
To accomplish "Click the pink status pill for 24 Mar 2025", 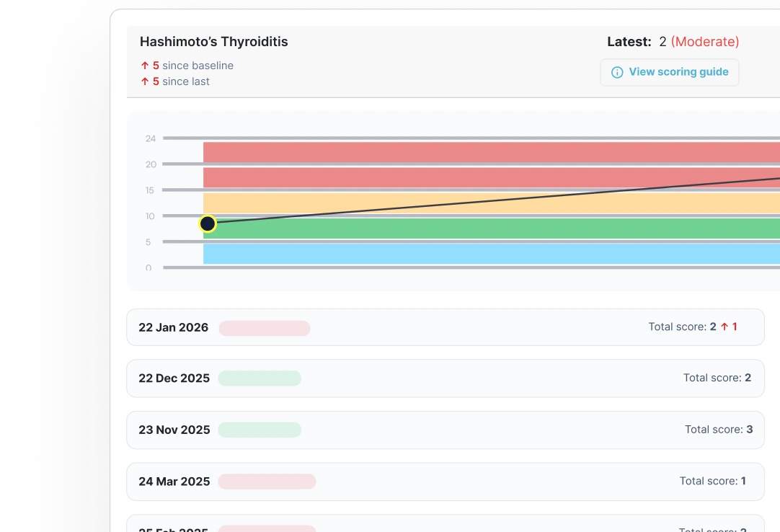I will click(x=267, y=481).
